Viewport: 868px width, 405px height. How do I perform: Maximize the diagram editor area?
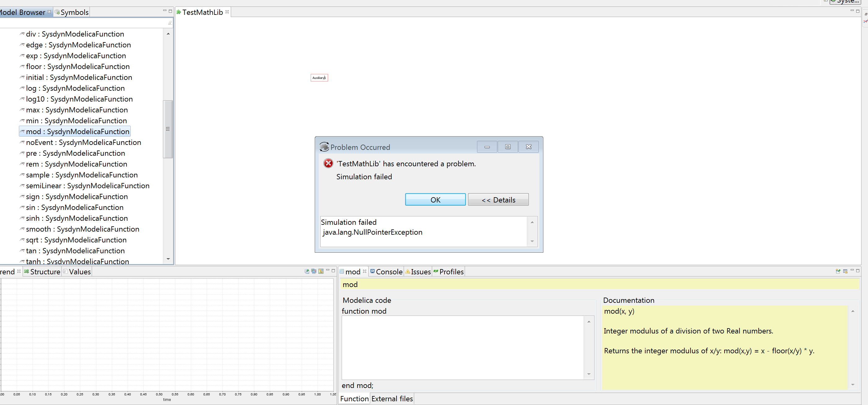pyautogui.click(x=857, y=11)
